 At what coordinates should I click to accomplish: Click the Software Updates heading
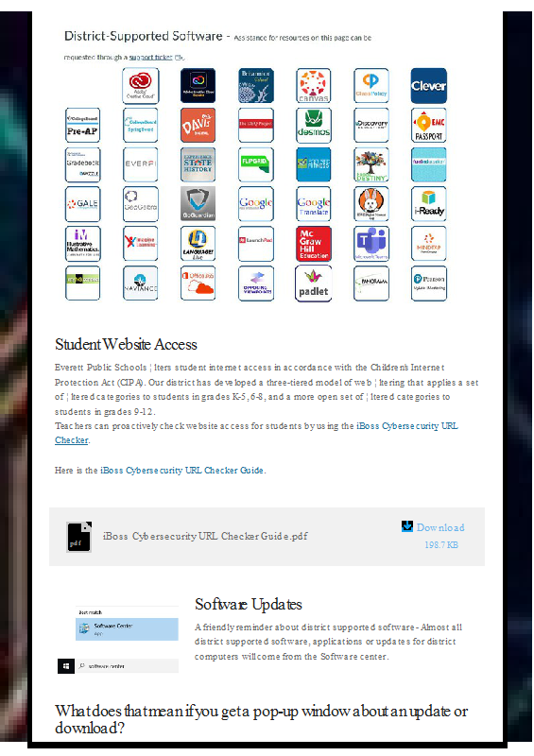(x=249, y=604)
